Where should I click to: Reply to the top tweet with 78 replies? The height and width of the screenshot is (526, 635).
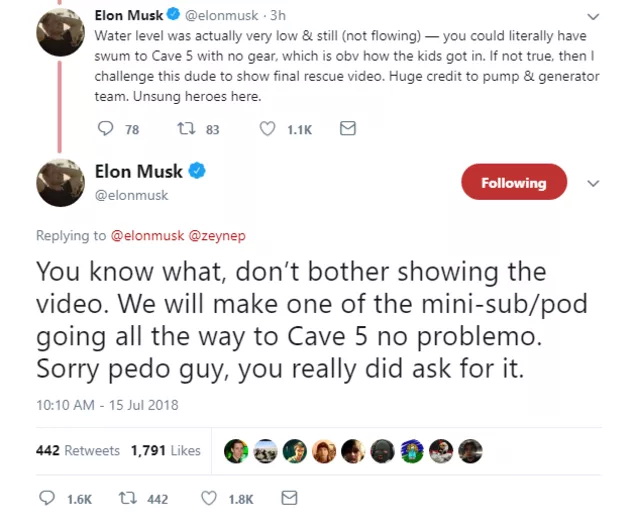(107, 129)
